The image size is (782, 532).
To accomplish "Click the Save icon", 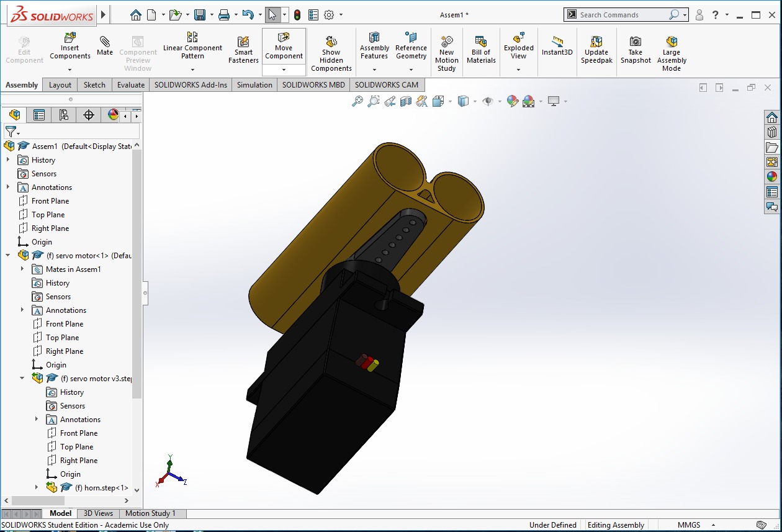I will pos(200,15).
